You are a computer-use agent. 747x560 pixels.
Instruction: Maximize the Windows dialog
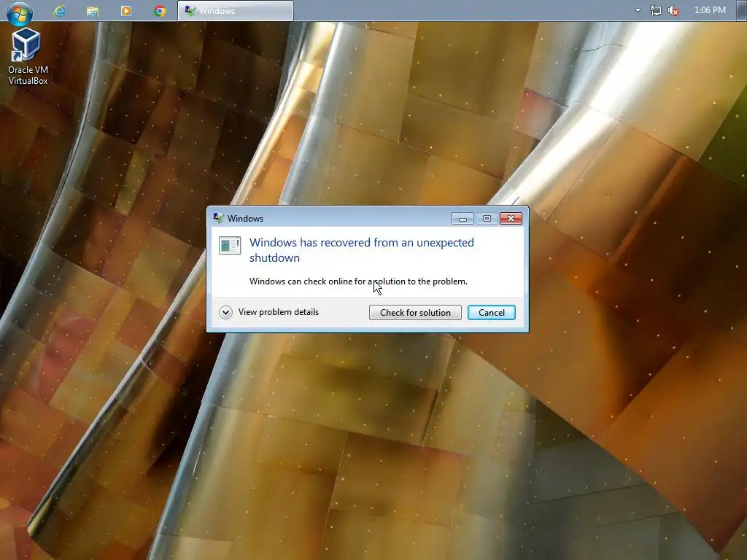click(487, 219)
